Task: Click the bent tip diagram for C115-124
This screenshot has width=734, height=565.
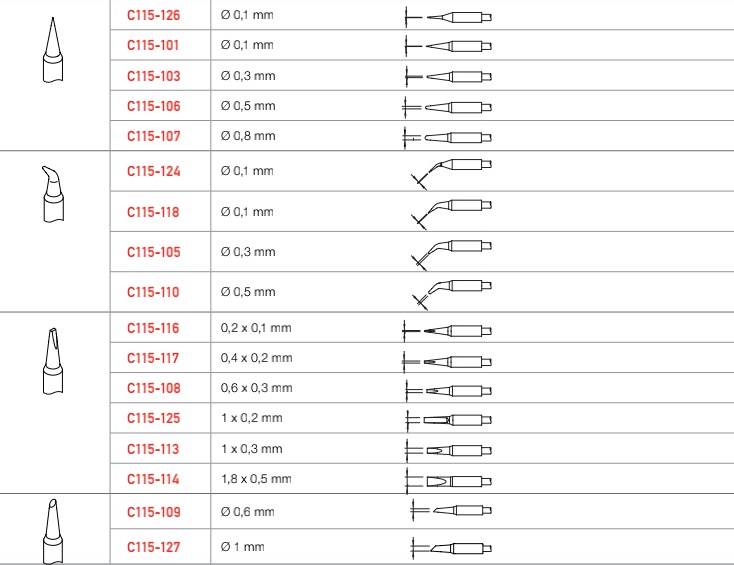Action: tap(451, 173)
